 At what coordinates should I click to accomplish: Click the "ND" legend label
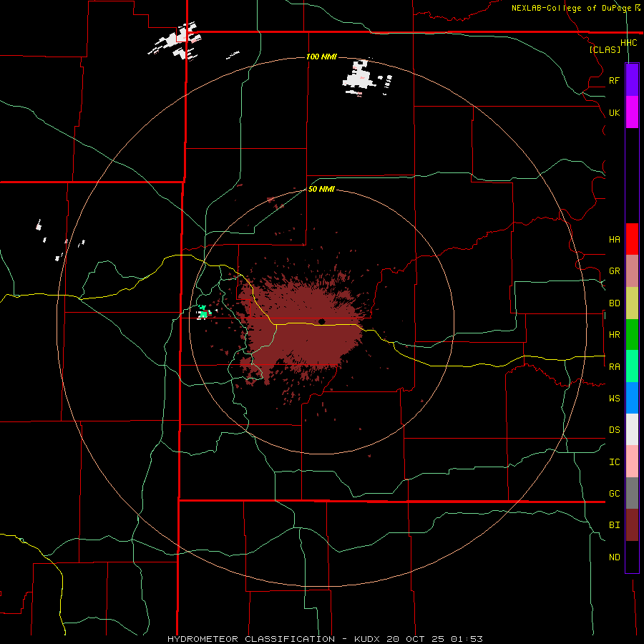tap(614, 557)
